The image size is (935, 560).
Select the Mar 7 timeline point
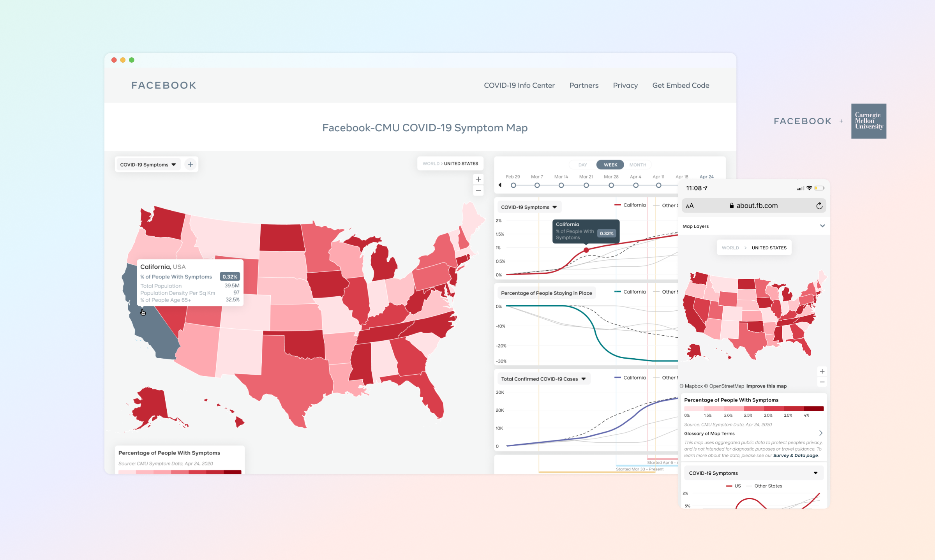coord(537,185)
